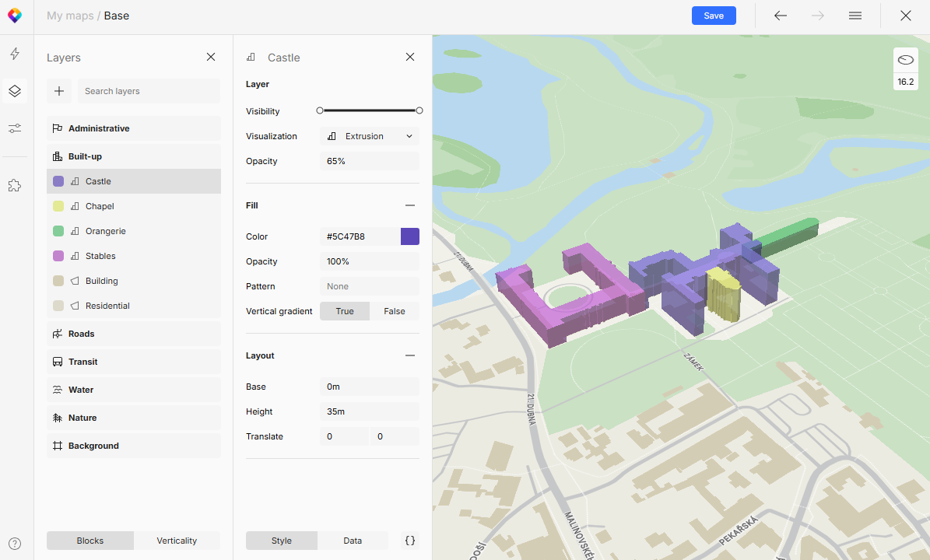Select the lightning quick-actions icon in sidebar
Viewport: 930px width, 560px height.
[14, 53]
